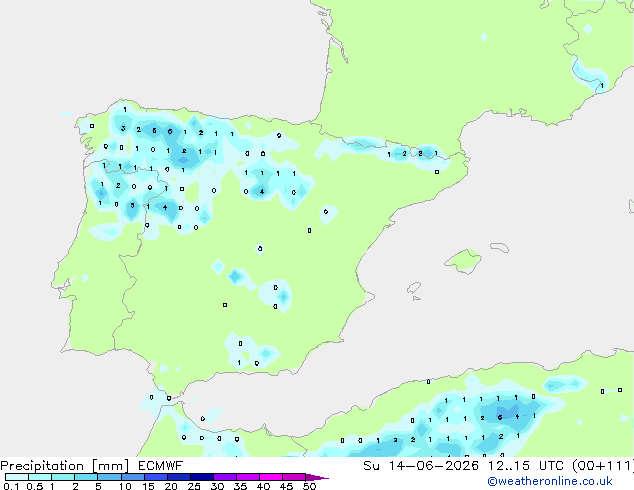634x490 pixels.
Task: Pick the 15–20 mm blue legend swatch
Action: click(x=155, y=477)
